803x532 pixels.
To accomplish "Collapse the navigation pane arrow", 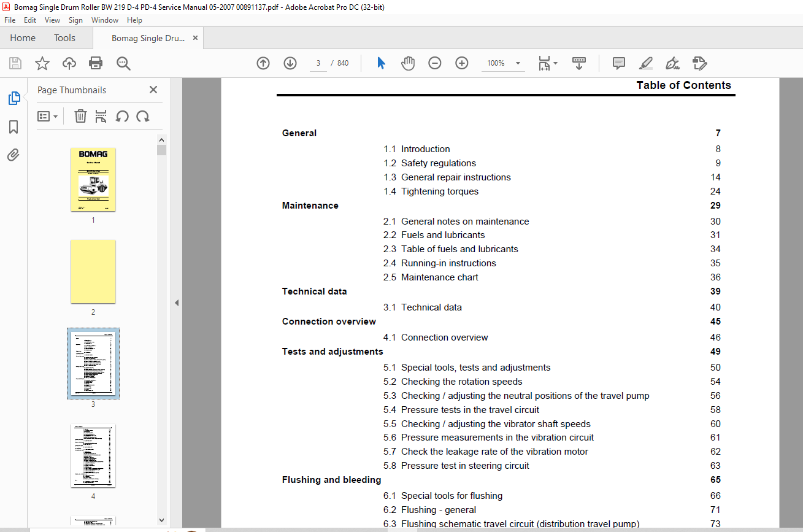I will coord(177,303).
